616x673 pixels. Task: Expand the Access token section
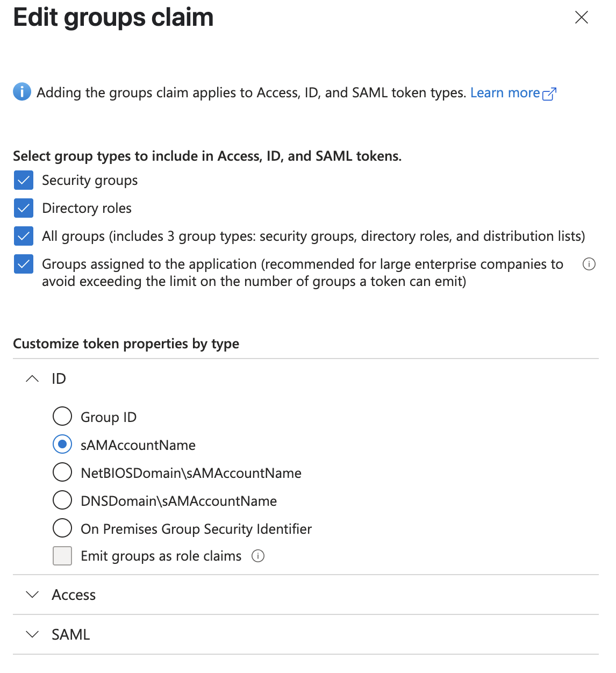[x=31, y=595]
